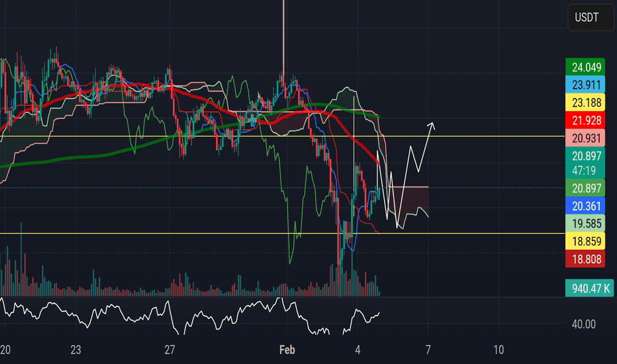This screenshot has width=617, height=364.
Task: Click the Feb label on time axis
Action: coord(287,349)
